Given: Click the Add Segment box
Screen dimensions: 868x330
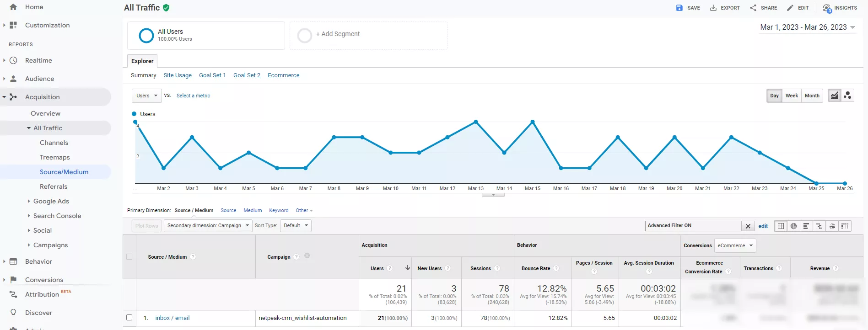Looking at the screenshot, I should (x=368, y=35).
